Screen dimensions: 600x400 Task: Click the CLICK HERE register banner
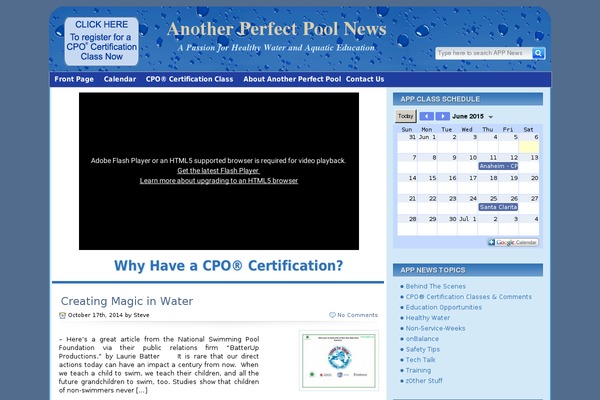click(101, 41)
